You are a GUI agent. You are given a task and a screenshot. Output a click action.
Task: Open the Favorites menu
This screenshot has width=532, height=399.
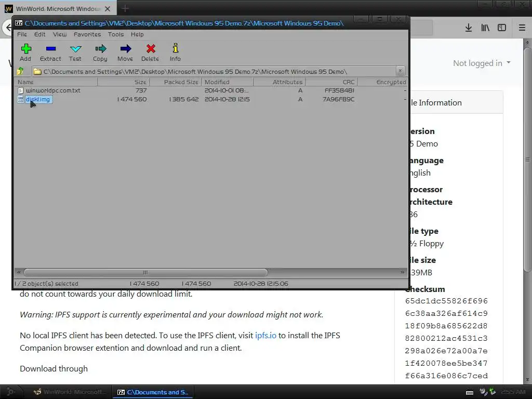tap(87, 34)
